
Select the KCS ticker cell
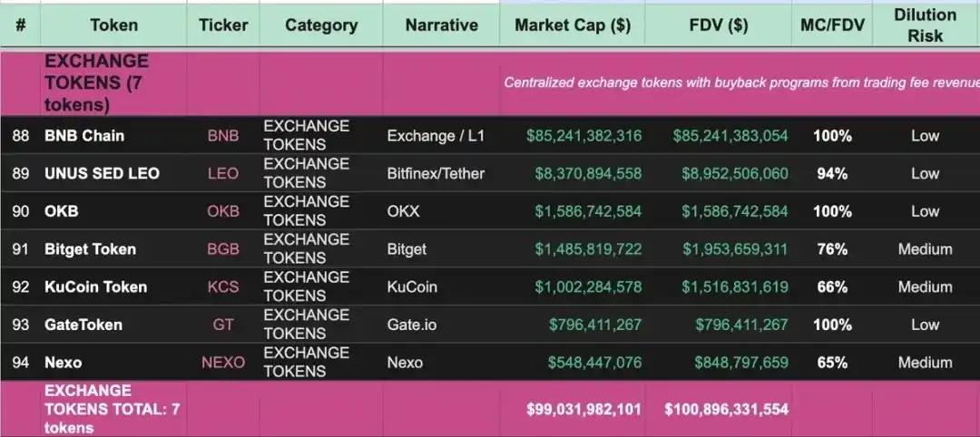[x=223, y=286]
